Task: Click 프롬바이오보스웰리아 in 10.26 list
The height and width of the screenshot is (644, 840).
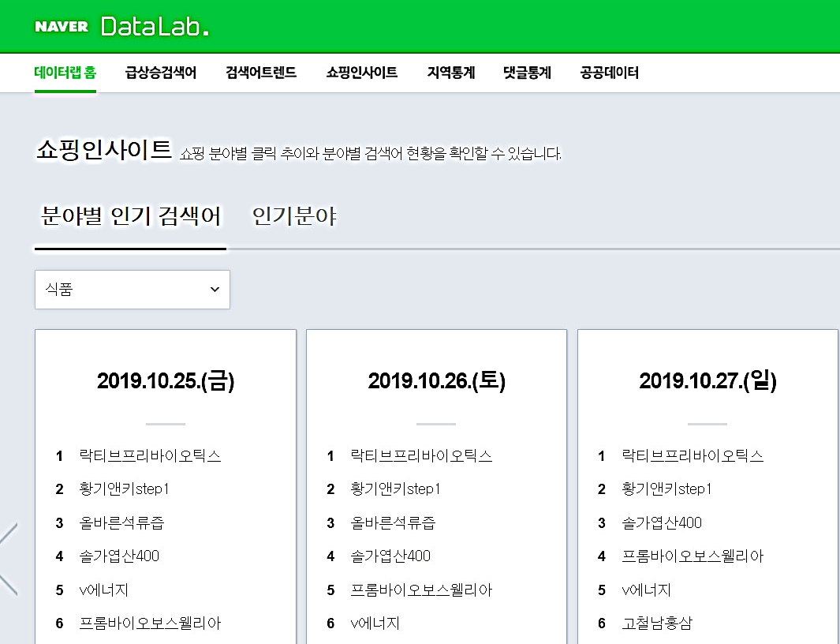Action: [x=421, y=590]
